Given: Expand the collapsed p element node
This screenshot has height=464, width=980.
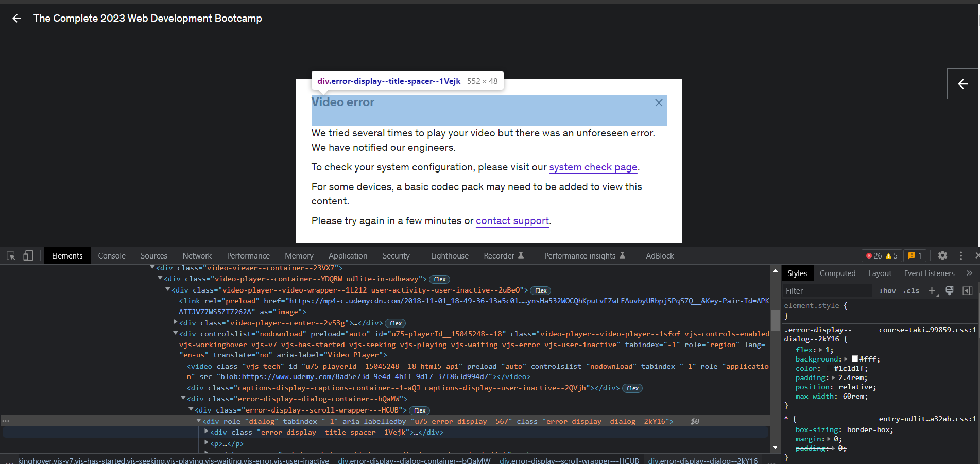Looking at the screenshot, I should click(x=207, y=443).
